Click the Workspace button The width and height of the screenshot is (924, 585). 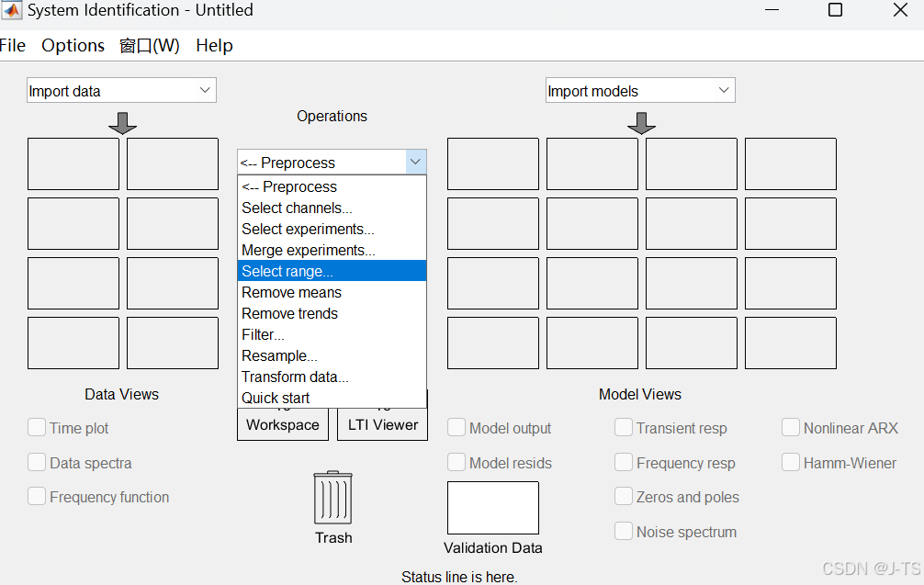[283, 425]
